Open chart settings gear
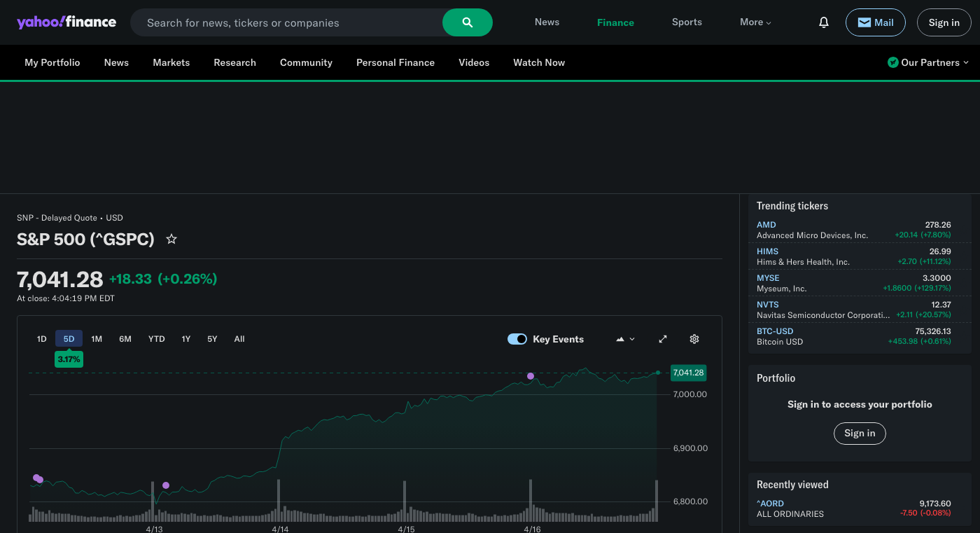The height and width of the screenshot is (533, 980). (694, 339)
